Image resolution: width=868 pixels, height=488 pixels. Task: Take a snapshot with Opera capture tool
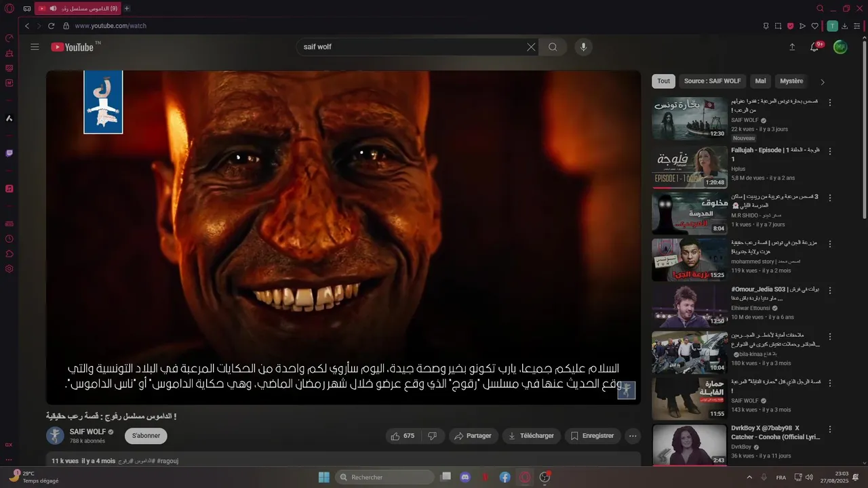[778, 26]
